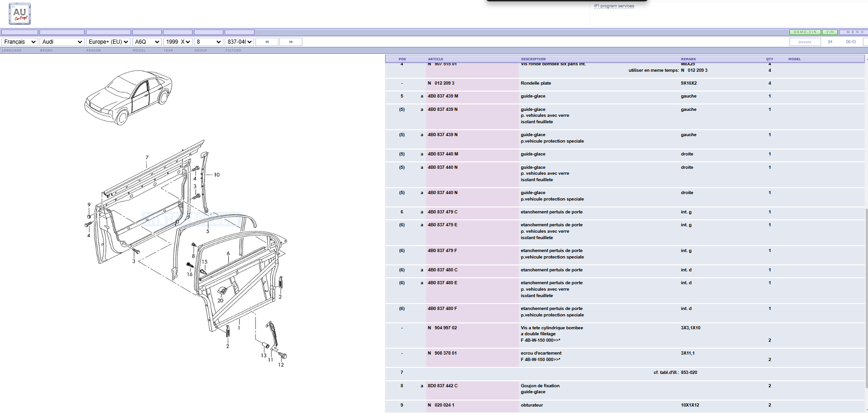Click the DEMO-VIN button
Screen dimensions: 868x413
(x=805, y=32)
